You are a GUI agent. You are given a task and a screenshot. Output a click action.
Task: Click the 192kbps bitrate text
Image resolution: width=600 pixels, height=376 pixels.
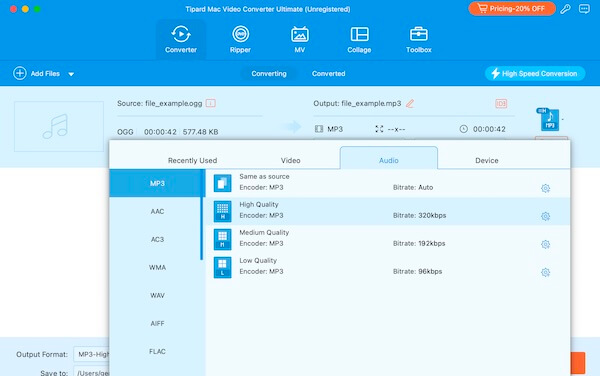(x=432, y=243)
